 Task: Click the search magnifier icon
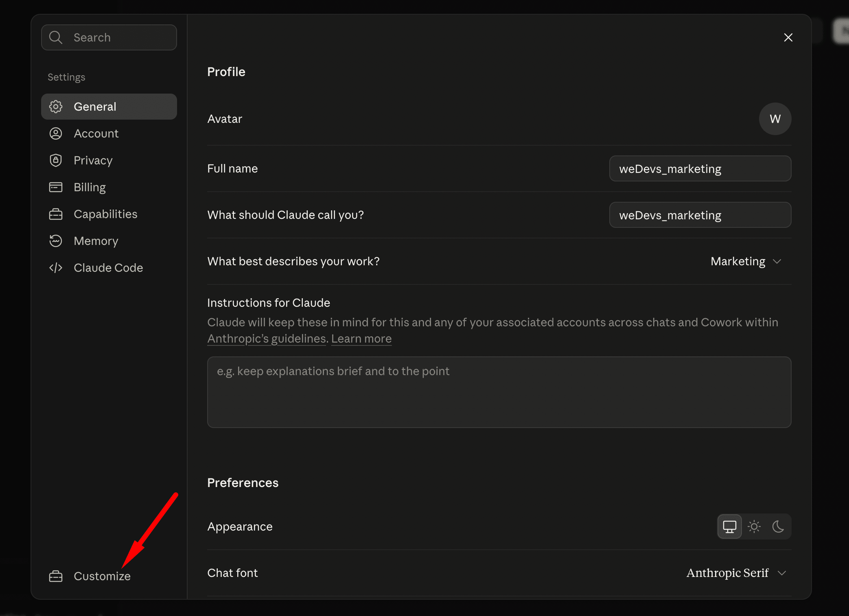click(56, 37)
